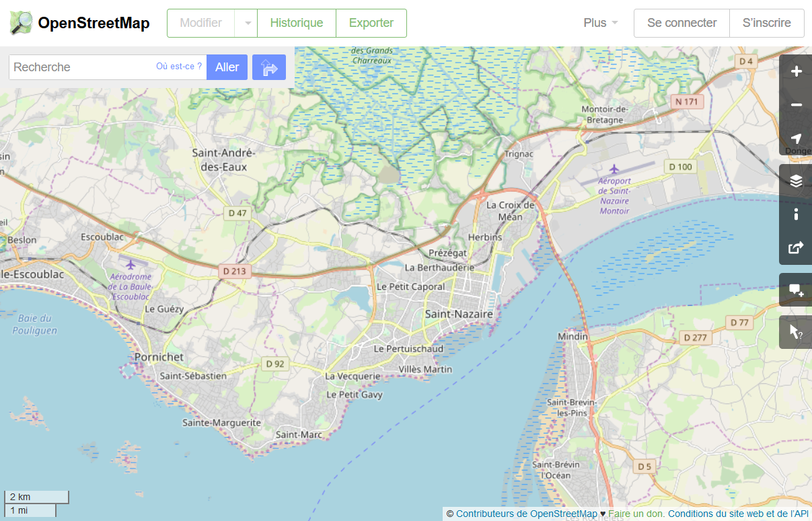Viewport: 812px width, 521px height.
Task: Click the D 100 road shield
Action: (681, 167)
